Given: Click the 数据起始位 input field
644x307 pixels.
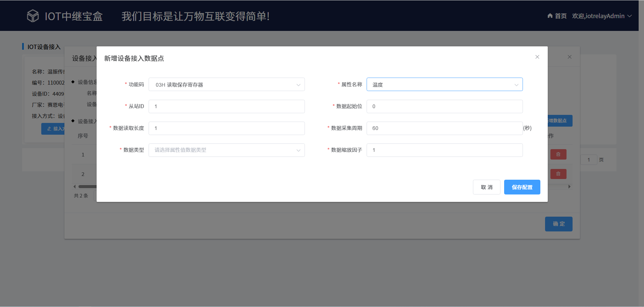Looking at the screenshot, I should [444, 106].
